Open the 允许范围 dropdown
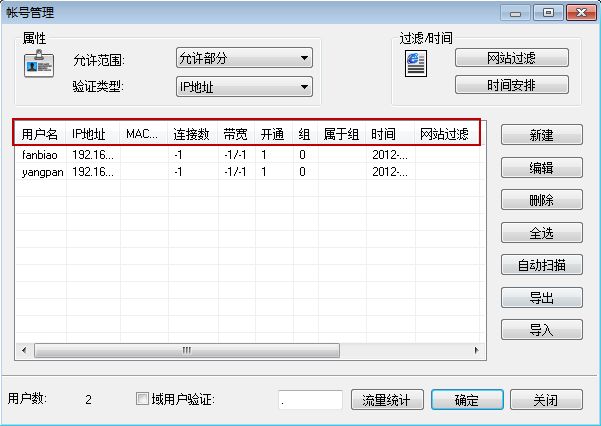This screenshot has width=601, height=426. (244, 58)
